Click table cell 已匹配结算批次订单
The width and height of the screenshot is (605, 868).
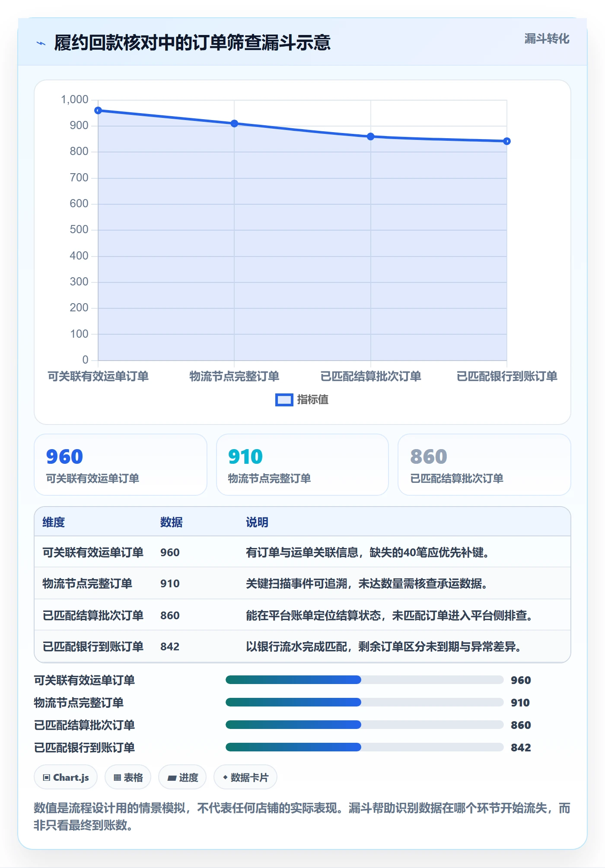93,615
